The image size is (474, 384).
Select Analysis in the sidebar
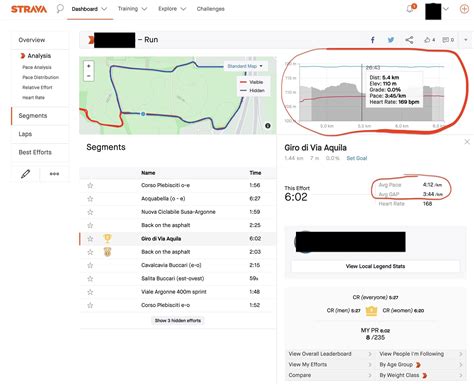tap(39, 56)
